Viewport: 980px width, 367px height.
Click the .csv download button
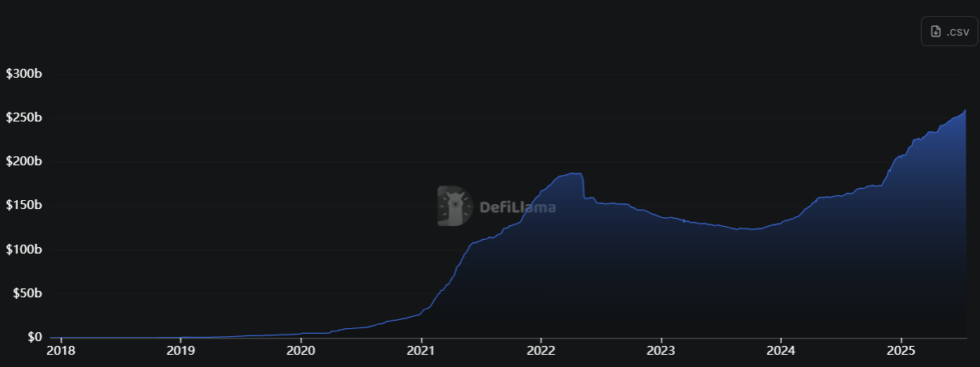tap(949, 32)
